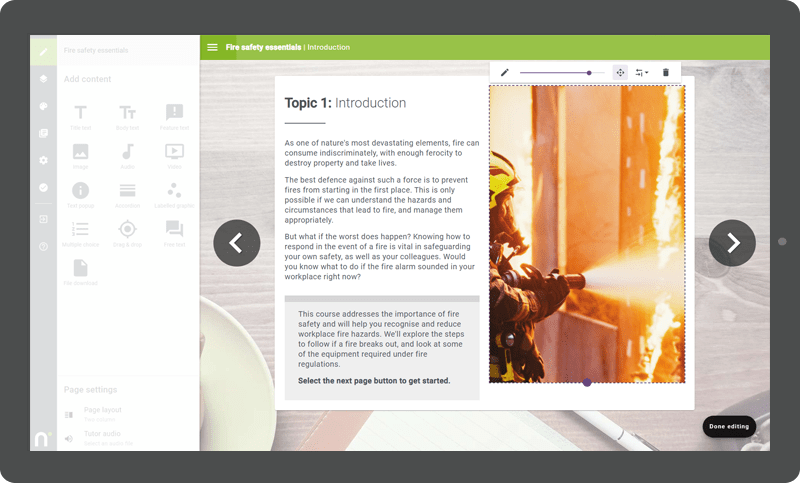Screen dimensions: 800x490
Task: Select the move tool in the image toolbar
Action: [620, 72]
